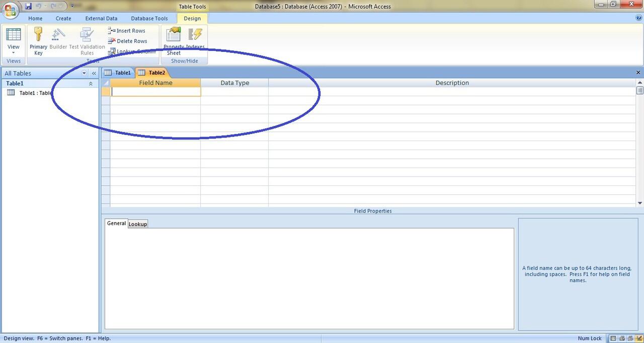
Task: Click the first Data Type cell
Action: pos(234,92)
